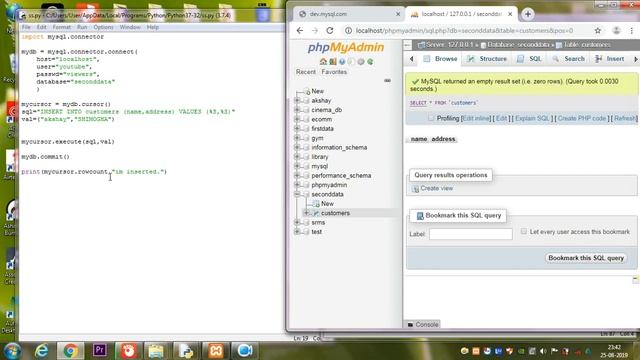Screen dimensions: 640x360
Task: Go back in Chrome browser
Action: (300, 31)
